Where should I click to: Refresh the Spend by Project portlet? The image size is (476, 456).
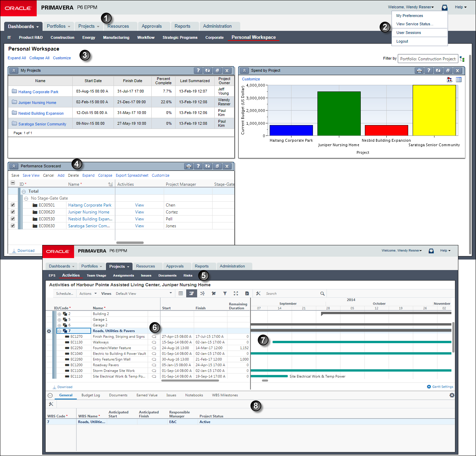coord(438,70)
